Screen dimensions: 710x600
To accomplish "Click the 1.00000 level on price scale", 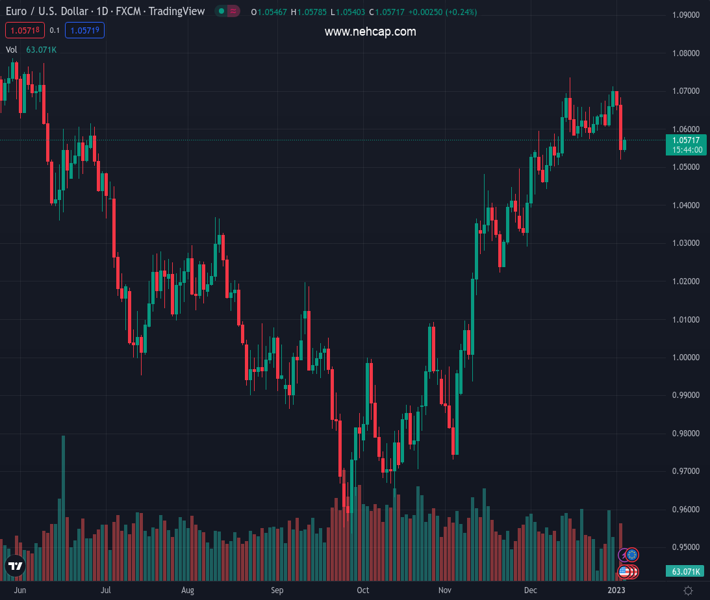I will point(685,357).
